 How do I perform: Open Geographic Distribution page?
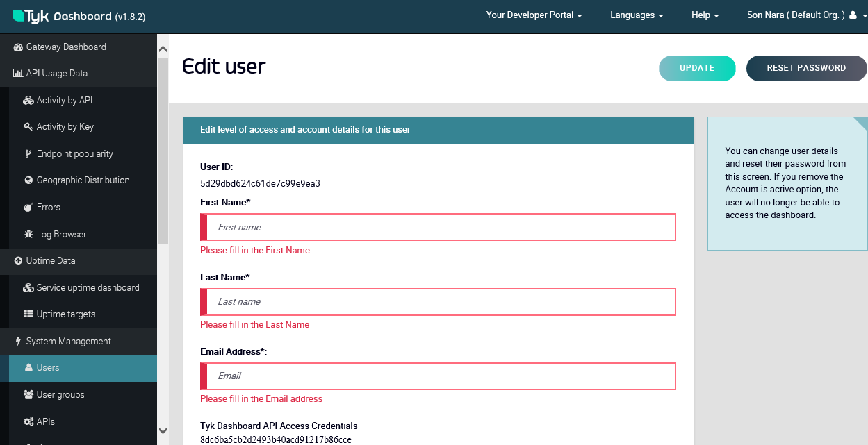coord(83,180)
